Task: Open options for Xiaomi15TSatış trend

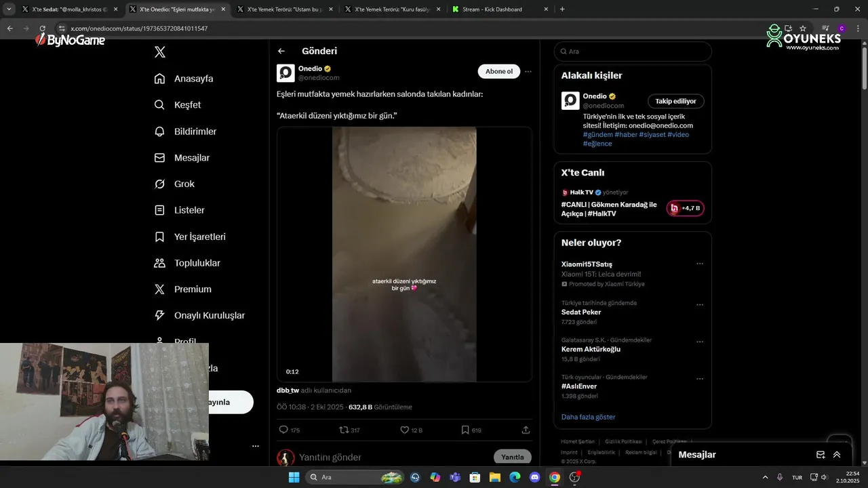Action: (x=700, y=264)
